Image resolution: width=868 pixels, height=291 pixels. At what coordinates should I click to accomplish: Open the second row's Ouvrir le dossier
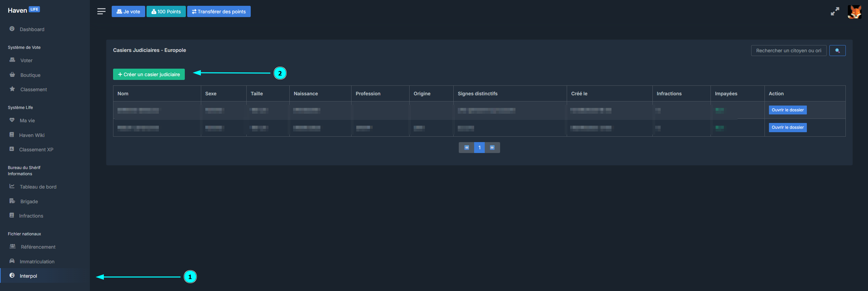[x=787, y=127]
